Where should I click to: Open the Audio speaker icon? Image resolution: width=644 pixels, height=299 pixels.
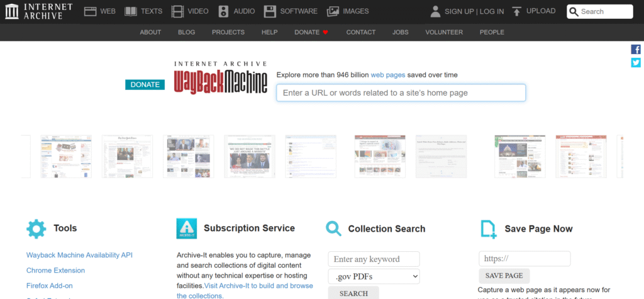[x=223, y=11]
